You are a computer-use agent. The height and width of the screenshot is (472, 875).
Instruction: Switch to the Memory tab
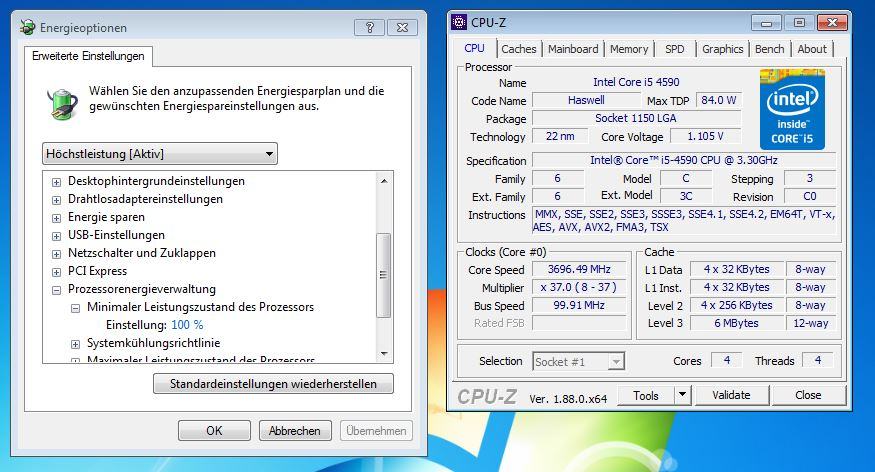pyautogui.click(x=629, y=49)
